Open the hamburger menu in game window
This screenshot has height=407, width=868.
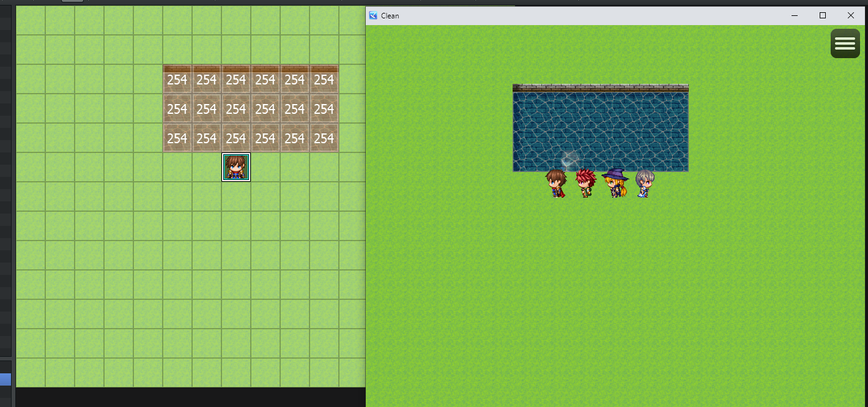(845, 43)
